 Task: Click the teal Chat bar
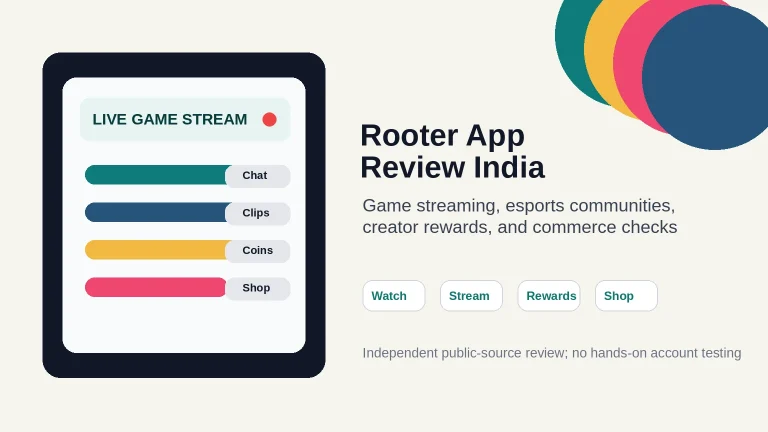(156, 175)
